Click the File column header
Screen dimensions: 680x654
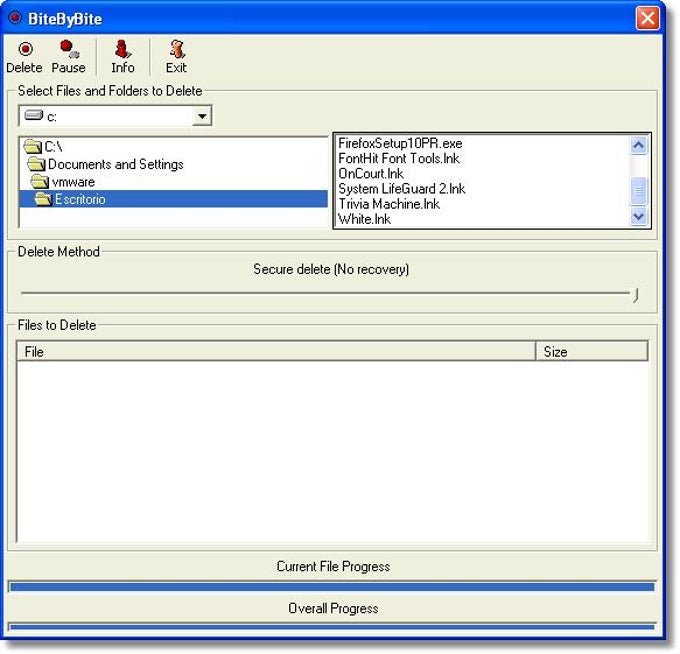276,352
